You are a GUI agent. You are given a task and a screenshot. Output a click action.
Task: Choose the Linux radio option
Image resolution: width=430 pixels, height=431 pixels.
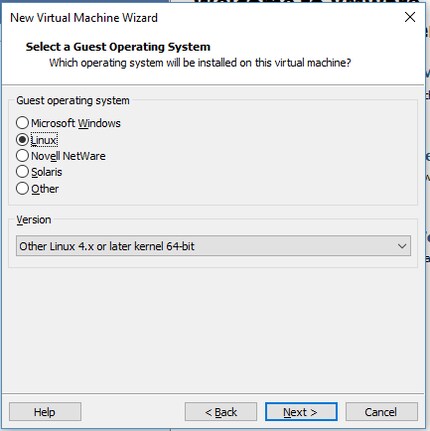[x=22, y=140]
